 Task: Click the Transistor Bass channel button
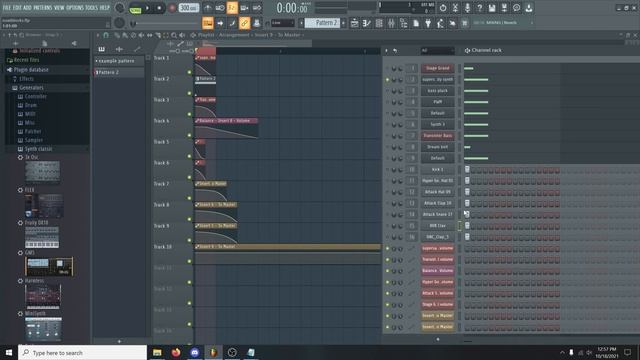(x=438, y=136)
